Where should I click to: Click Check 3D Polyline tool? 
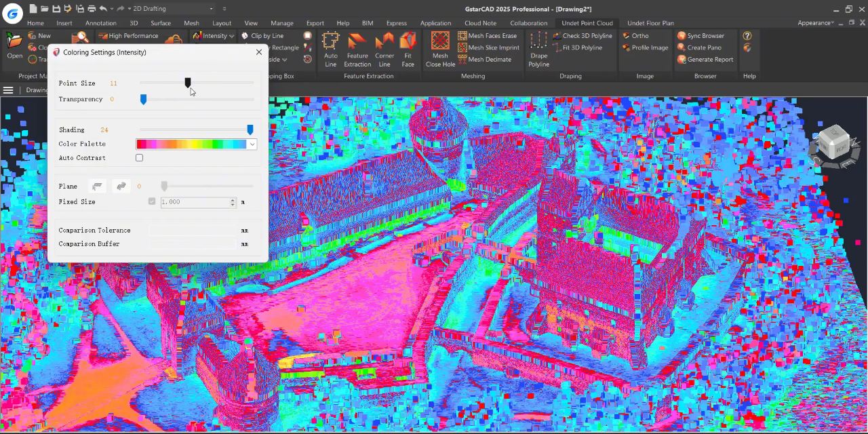[x=582, y=36]
